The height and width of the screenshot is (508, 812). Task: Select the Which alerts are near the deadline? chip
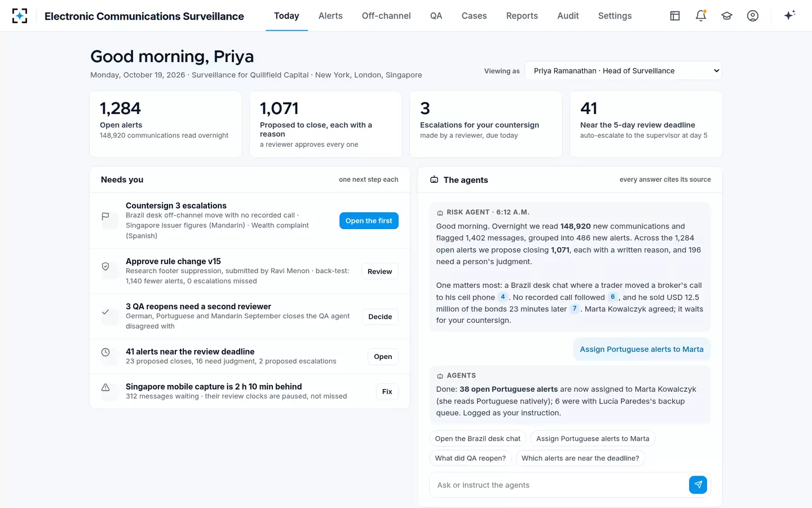pyautogui.click(x=580, y=458)
